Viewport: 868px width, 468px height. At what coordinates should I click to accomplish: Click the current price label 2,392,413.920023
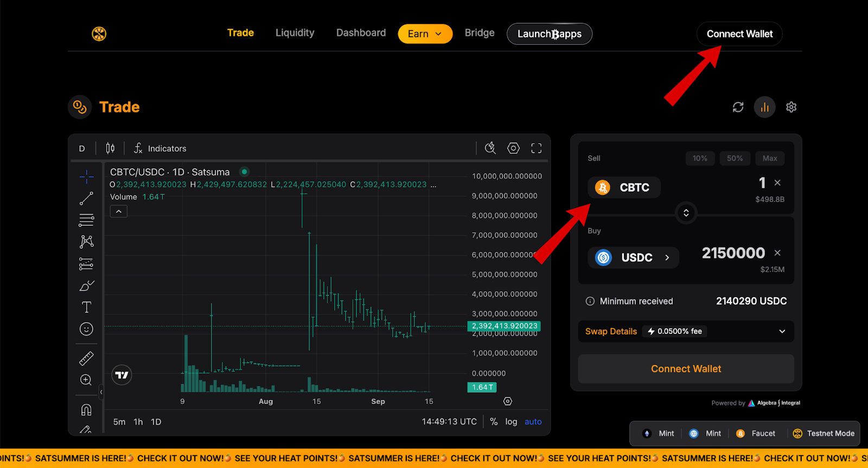tap(504, 326)
